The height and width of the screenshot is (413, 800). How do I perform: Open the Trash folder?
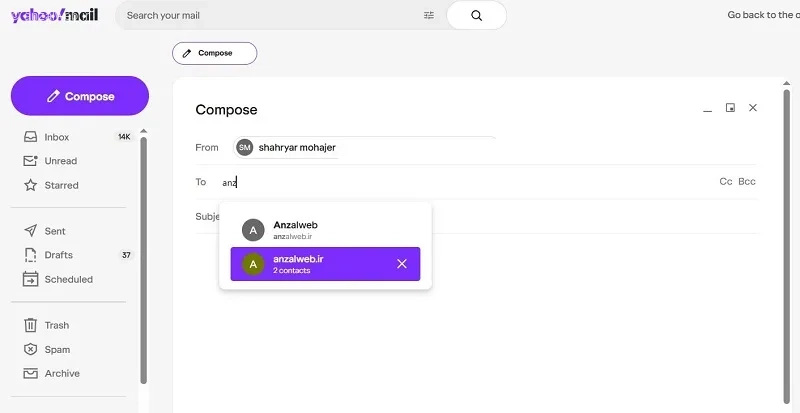57,325
